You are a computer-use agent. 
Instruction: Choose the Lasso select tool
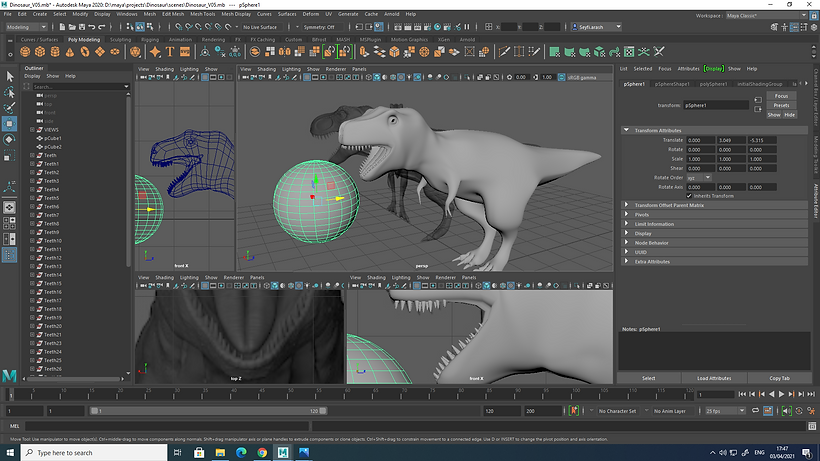(x=9, y=93)
